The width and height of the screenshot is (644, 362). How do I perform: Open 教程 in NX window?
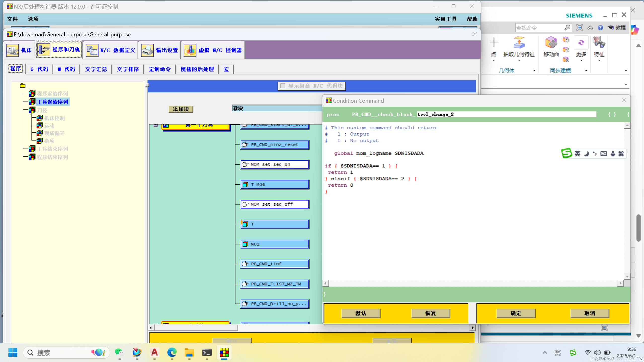(617, 28)
